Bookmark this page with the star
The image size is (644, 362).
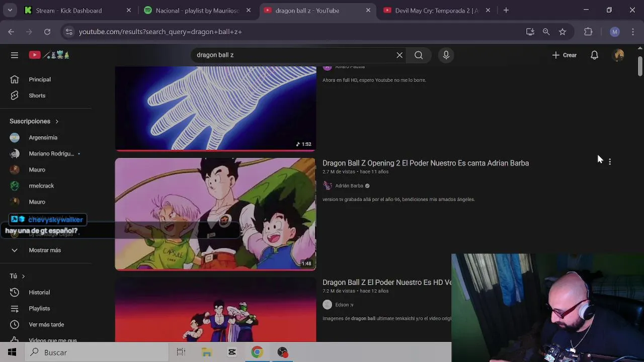pyautogui.click(x=562, y=32)
